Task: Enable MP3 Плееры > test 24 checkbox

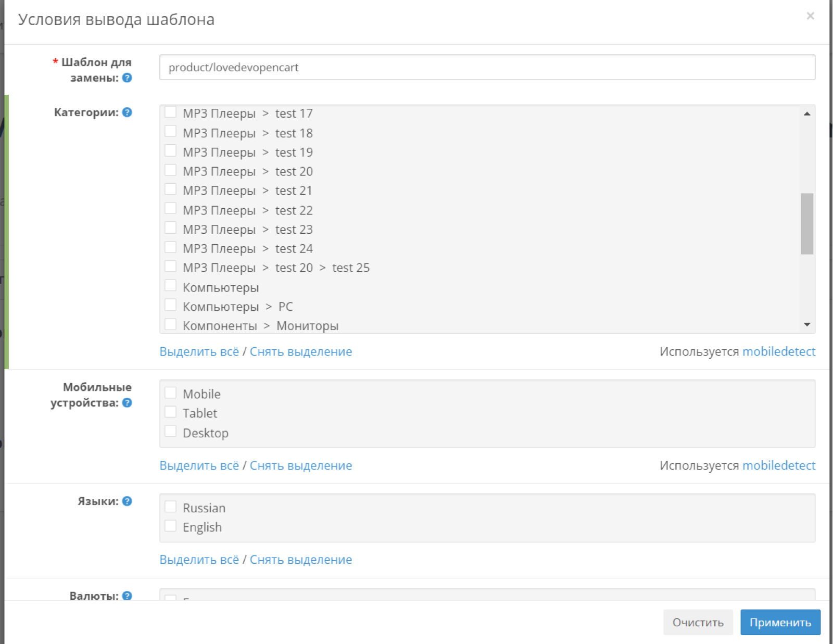Action: [x=170, y=247]
